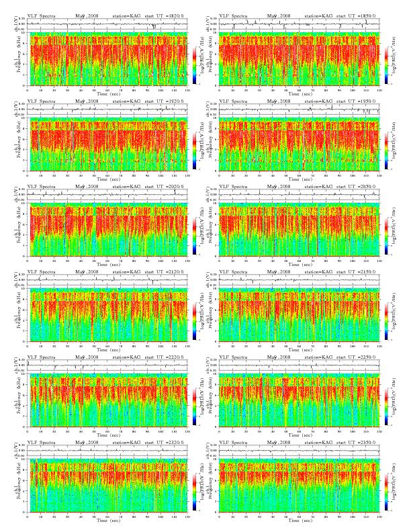Click the 'start UT =2350:0' title text

click(x=357, y=443)
